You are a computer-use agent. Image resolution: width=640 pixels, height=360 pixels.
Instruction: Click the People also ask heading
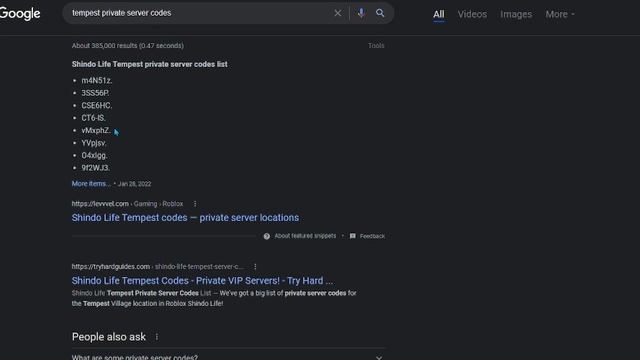point(109,337)
